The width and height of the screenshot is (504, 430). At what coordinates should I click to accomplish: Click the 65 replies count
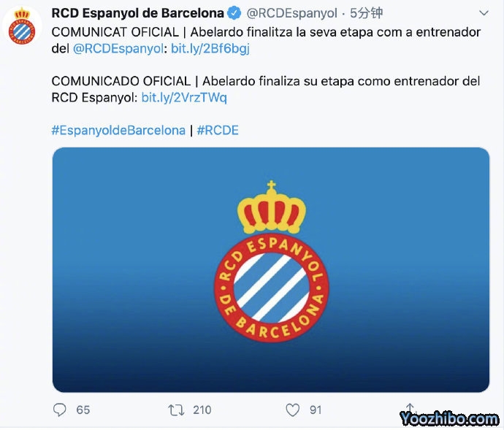(83, 410)
